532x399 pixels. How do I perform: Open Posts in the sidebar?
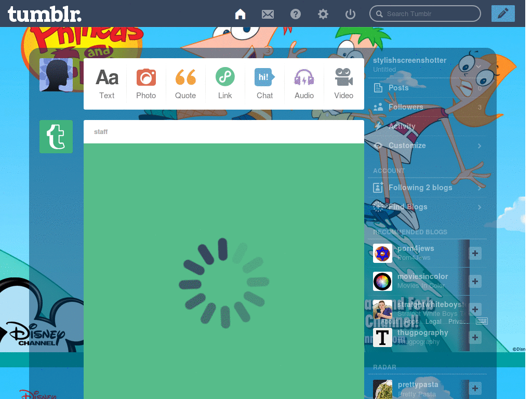[428, 88]
